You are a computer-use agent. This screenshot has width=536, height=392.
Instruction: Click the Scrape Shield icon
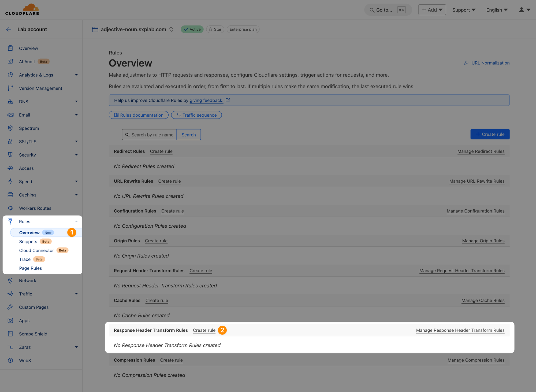pyautogui.click(x=10, y=334)
